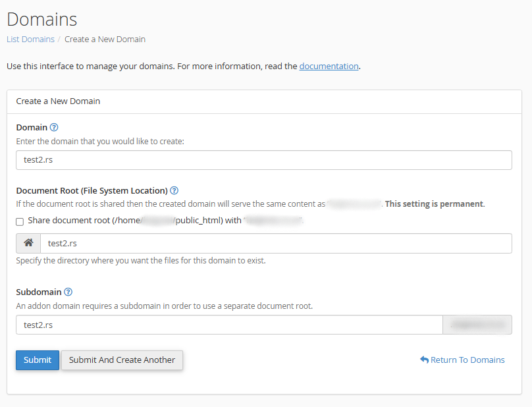Viewport: 532px width, 407px height.
Task: Click the document root directory text field
Action: click(276, 243)
